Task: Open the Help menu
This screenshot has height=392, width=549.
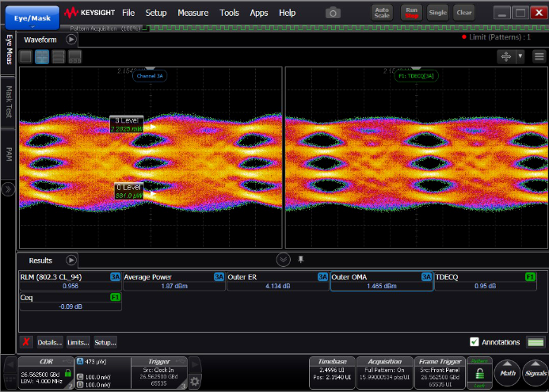Action: coord(287,13)
